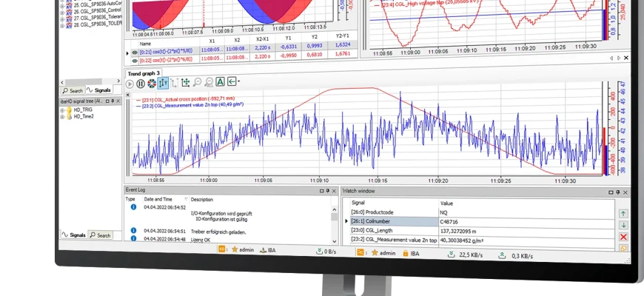Toggle the highlighted Y-axis scaling tool
This screenshot has height=296, width=644.
tap(163, 84)
